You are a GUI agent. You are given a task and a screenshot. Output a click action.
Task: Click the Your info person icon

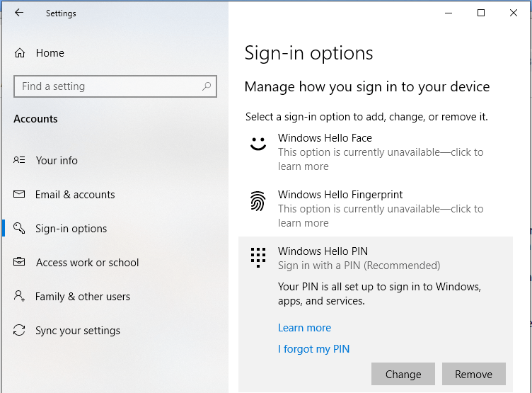[19, 160]
